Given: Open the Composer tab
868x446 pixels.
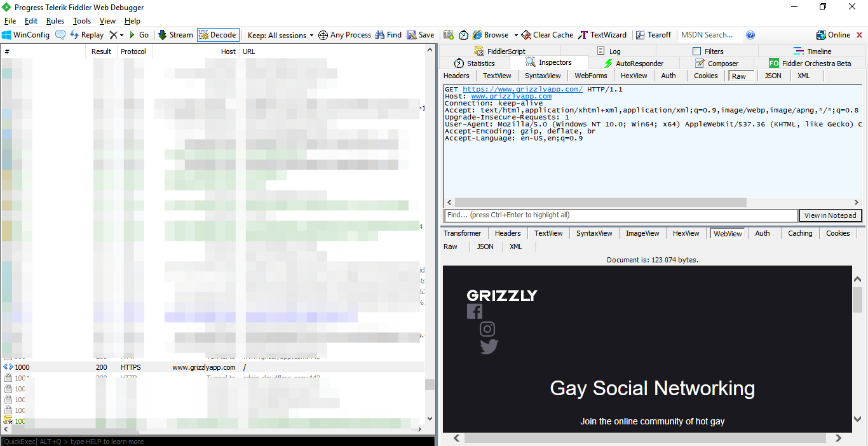Looking at the screenshot, I should point(717,64).
